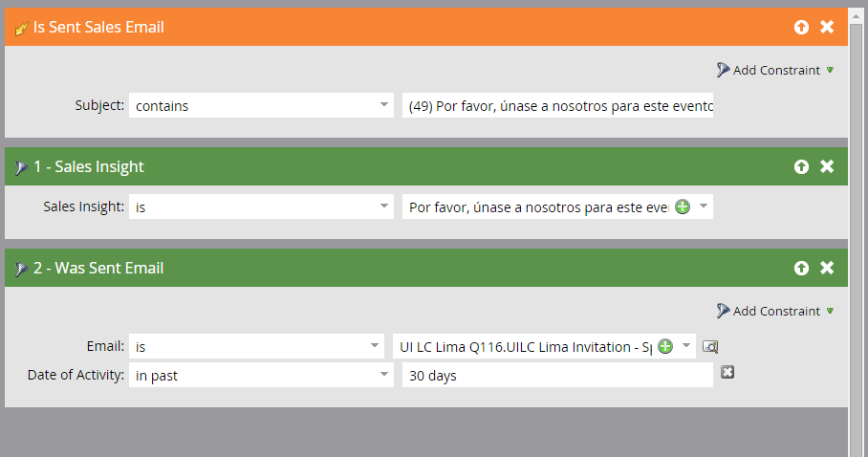Click green plus icon in Sales Insight value
This screenshot has width=868, height=457.
[x=683, y=207]
